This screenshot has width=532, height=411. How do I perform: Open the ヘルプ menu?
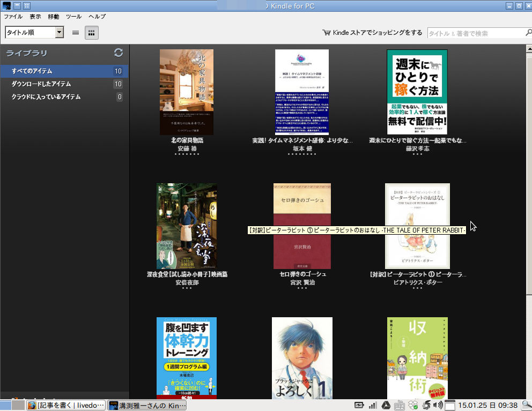[97, 17]
